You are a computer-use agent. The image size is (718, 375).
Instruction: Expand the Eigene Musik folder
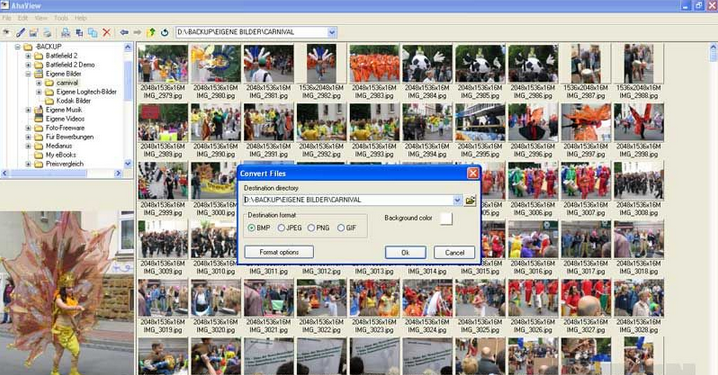28,110
